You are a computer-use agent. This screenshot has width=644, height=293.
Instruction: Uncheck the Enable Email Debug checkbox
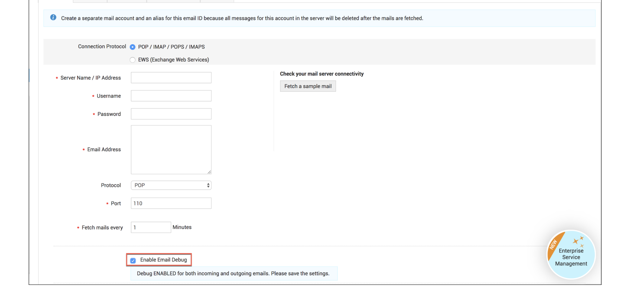pyautogui.click(x=133, y=260)
